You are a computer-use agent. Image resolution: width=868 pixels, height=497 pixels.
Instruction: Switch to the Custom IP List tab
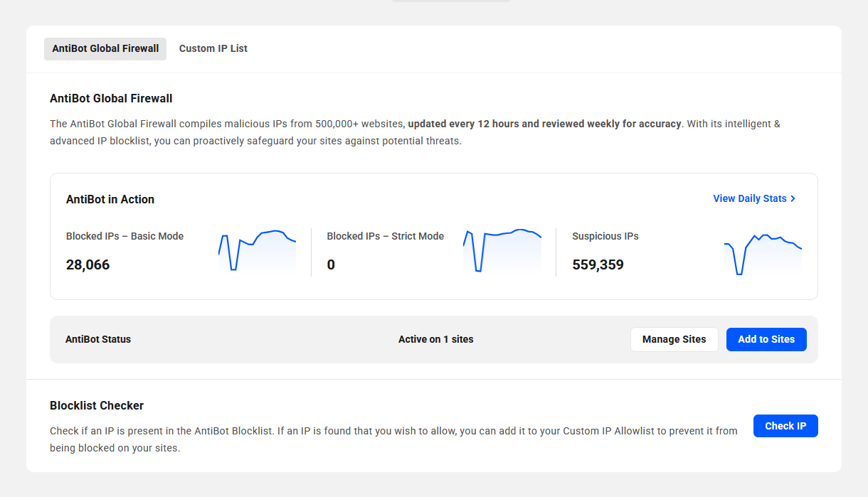[213, 48]
